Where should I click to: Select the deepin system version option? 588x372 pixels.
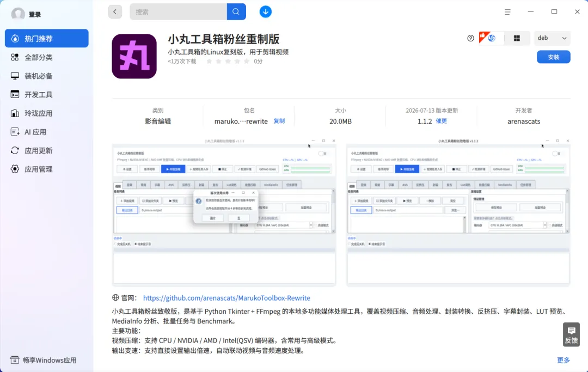coord(491,38)
